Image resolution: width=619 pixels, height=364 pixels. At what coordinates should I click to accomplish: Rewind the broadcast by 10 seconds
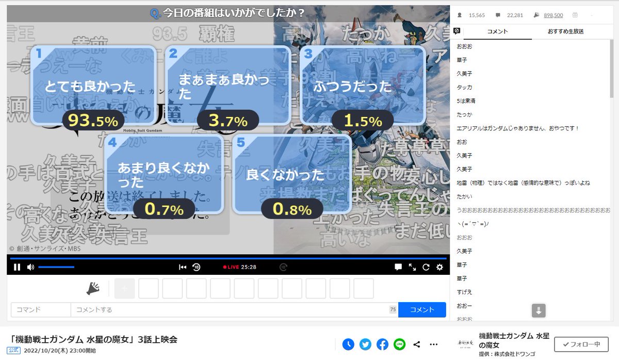[197, 267]
